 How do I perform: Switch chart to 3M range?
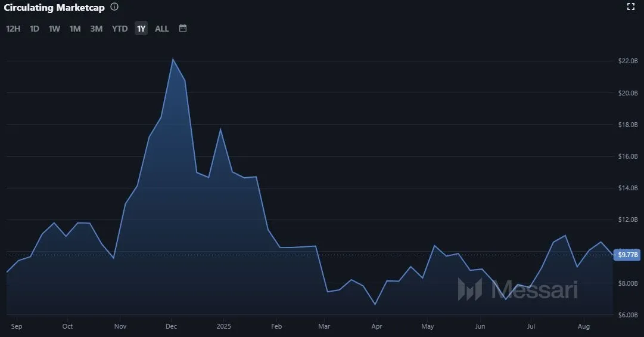pos(96,29)
